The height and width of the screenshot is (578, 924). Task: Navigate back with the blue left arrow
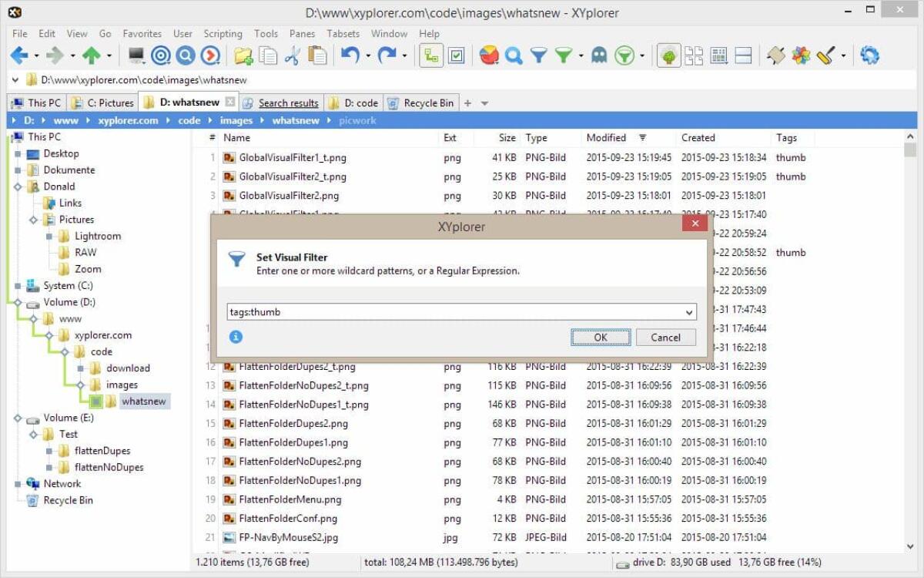[17, 55]
